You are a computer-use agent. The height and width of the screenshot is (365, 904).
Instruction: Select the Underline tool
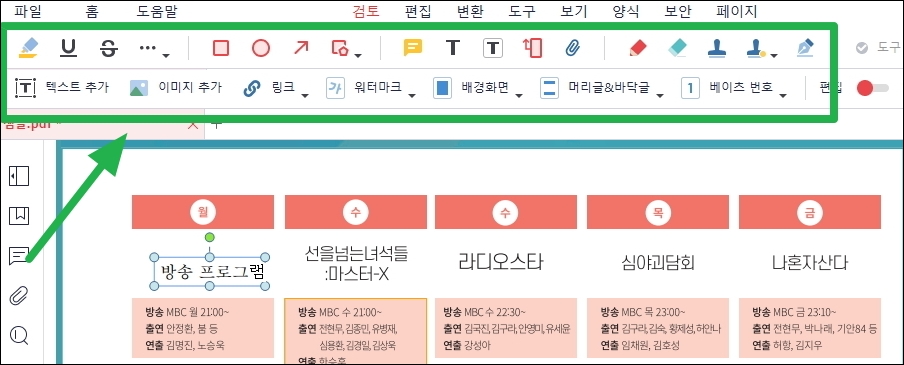click(69, 48)
